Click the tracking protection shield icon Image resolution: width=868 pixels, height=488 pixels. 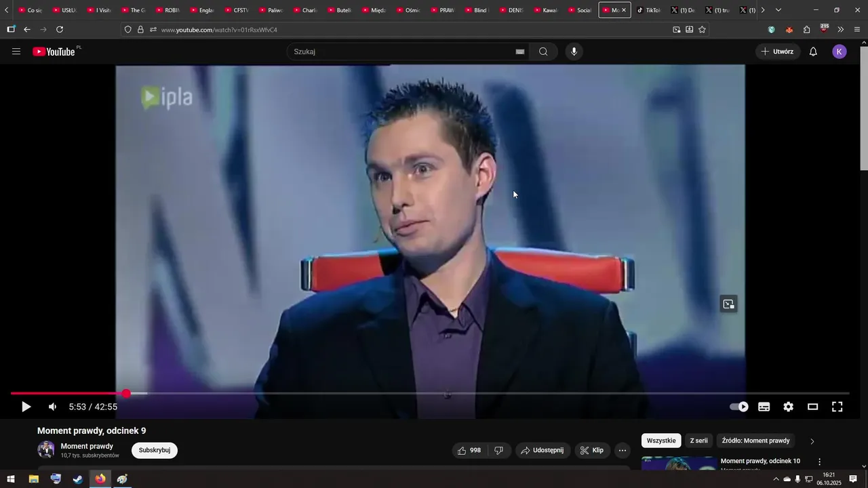pos(127,30)
